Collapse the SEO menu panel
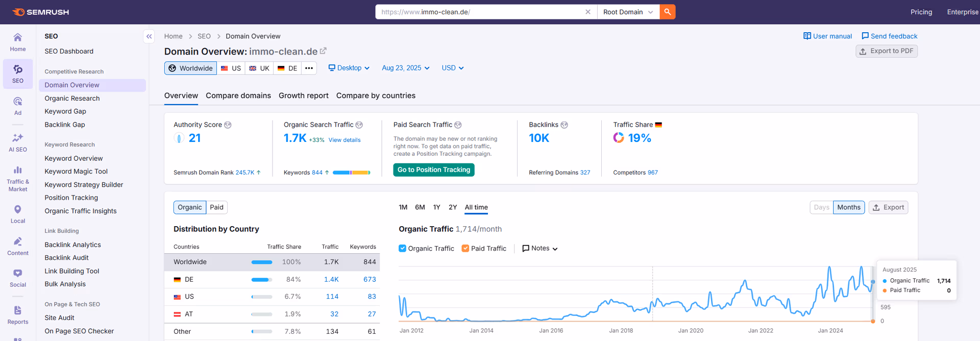The width and height of the screenshot is (980, 341). [x=149, y=36]
